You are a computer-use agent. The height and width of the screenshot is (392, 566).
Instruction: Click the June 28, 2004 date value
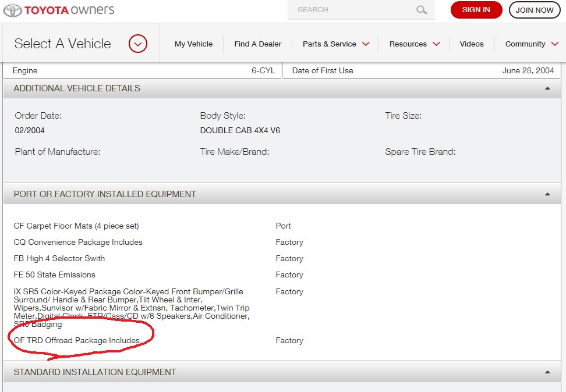point(528,71)
